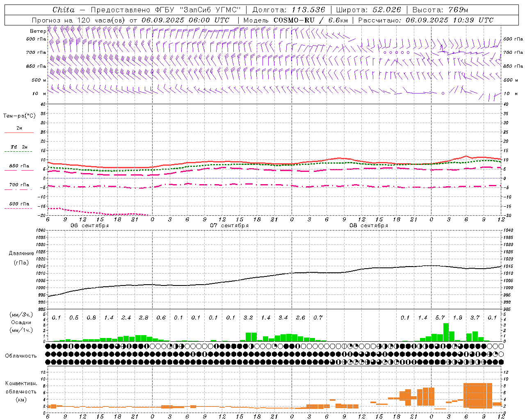The image size is (525, 420).
Task: Click the 3-hour precipitation value "2.4"
Action: tap(126, 317)
